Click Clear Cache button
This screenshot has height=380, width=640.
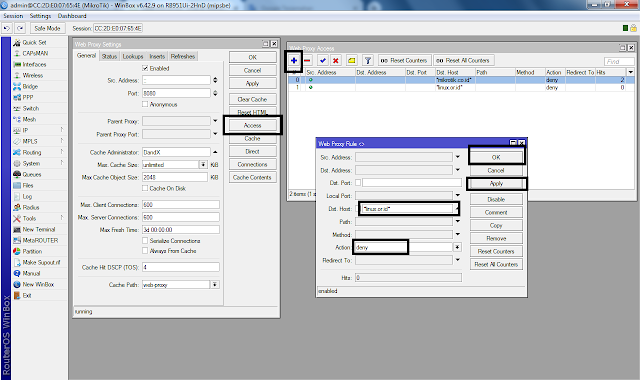252,99
